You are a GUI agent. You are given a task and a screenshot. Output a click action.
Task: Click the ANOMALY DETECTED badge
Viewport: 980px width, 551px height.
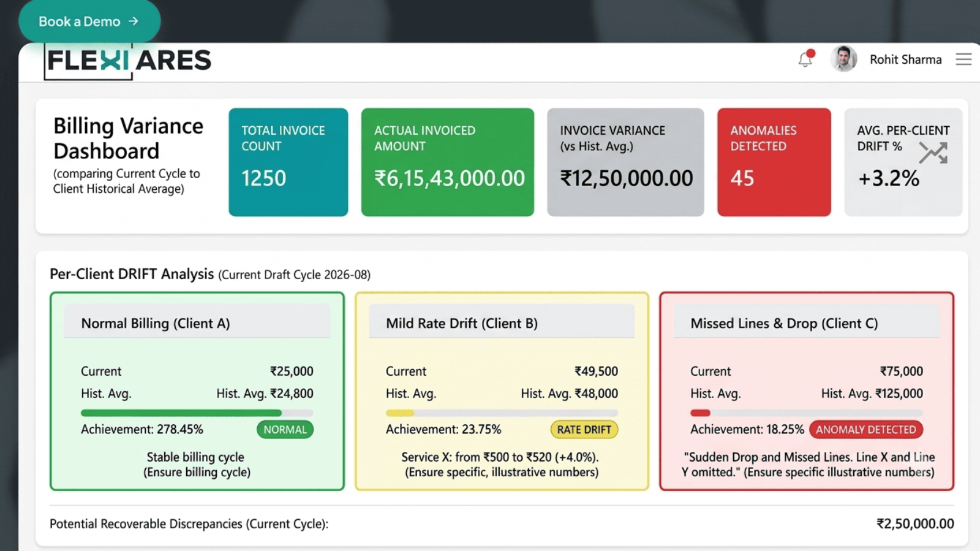[x=865, y=430]
